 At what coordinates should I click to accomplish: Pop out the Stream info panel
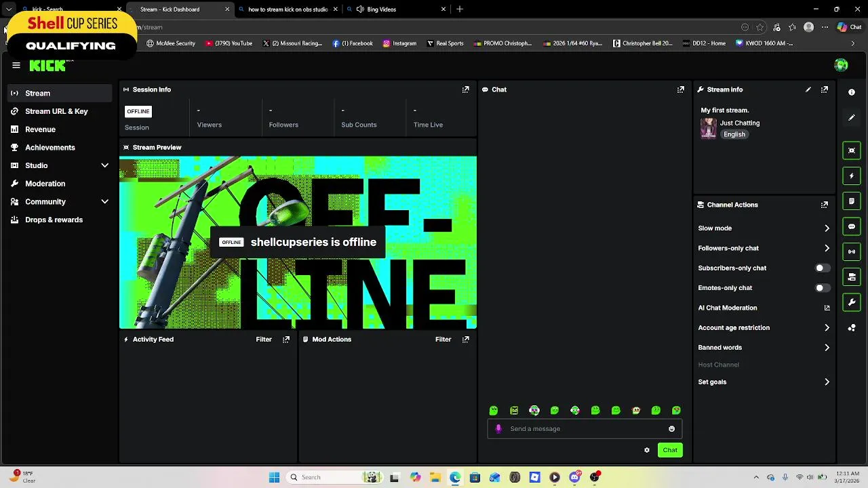pyautogui.click(x=825, y=89)
